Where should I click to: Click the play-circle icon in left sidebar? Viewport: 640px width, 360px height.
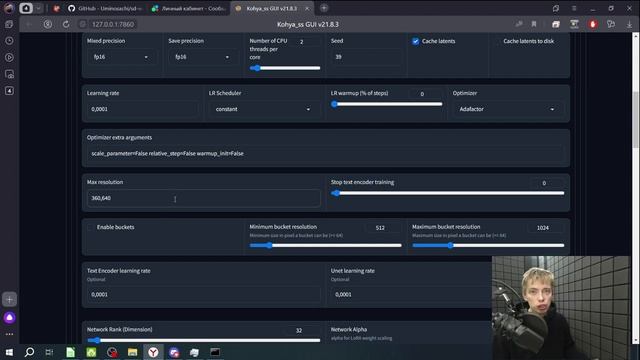(9, 58)
